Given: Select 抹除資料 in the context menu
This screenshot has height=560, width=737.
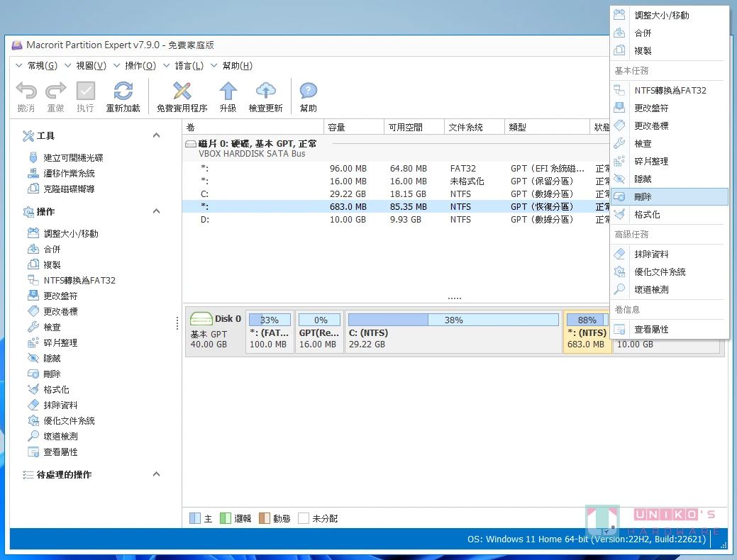Looking at the screenshot, I should click(670, 254).
